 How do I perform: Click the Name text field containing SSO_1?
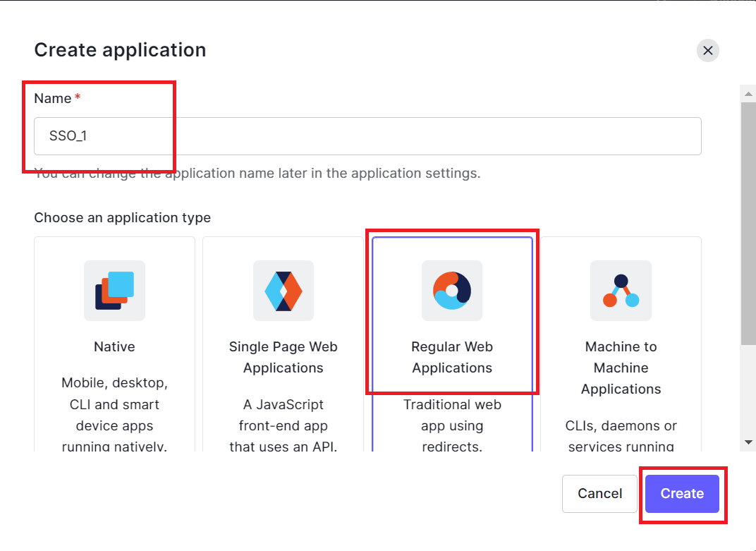367,136
